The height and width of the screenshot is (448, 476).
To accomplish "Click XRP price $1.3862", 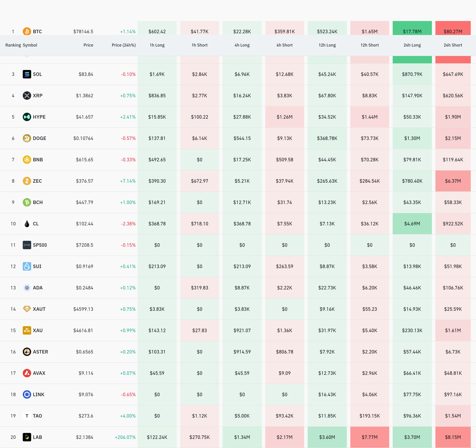I will pos(85,96).
